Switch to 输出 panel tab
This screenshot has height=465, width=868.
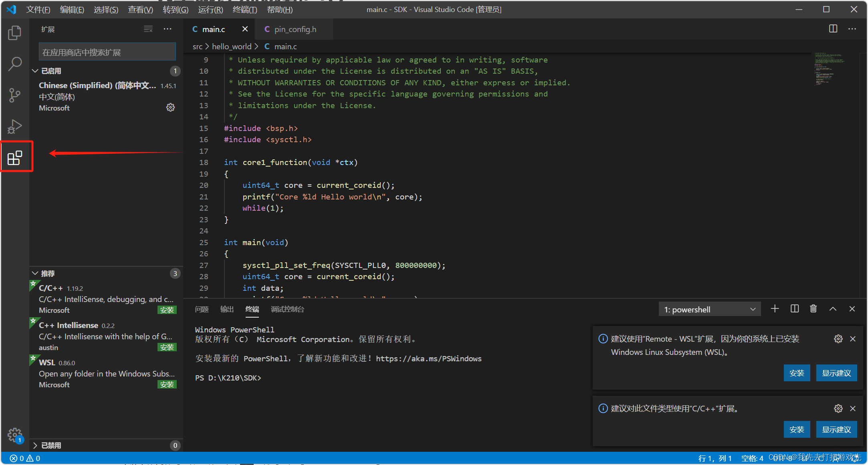227,309
